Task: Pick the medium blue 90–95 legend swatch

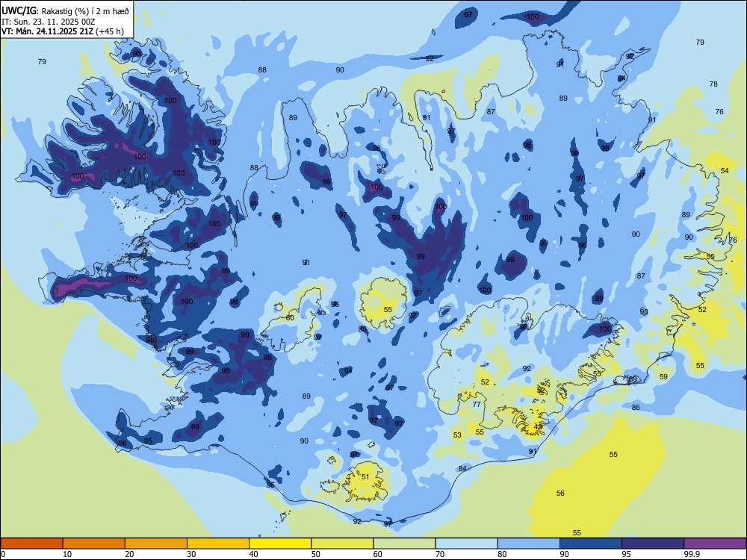Action: (591, 544)
